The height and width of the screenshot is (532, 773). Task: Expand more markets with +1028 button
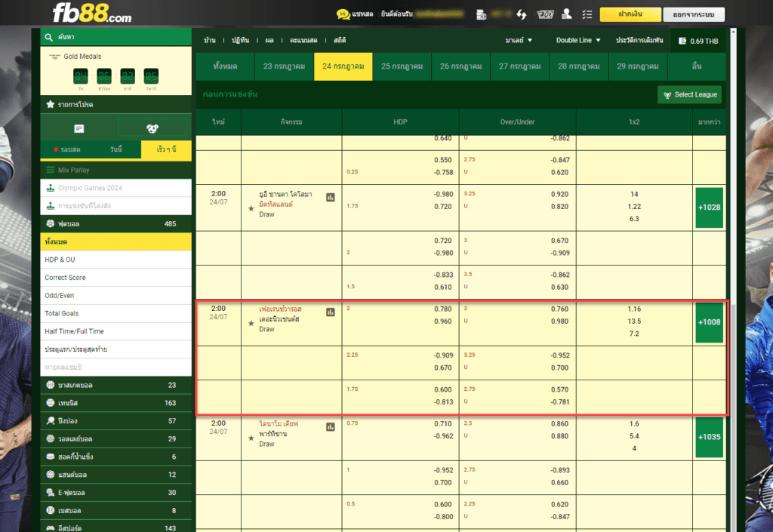709,208
